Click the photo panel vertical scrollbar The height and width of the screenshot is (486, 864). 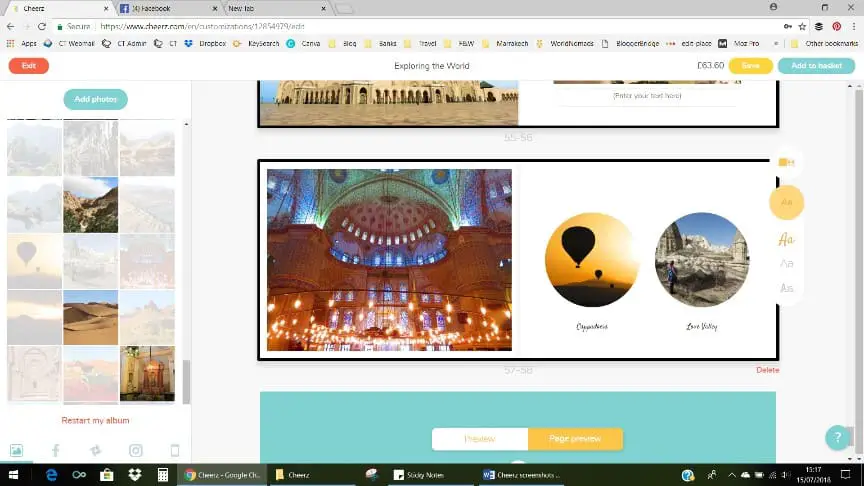186,382
